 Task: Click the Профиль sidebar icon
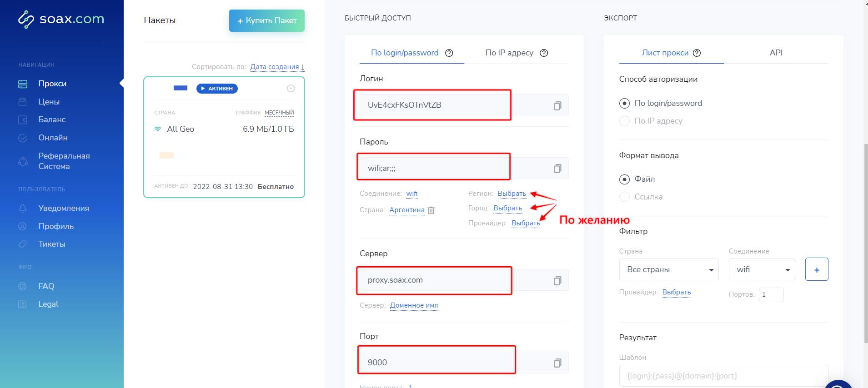(x=22, y=226)
